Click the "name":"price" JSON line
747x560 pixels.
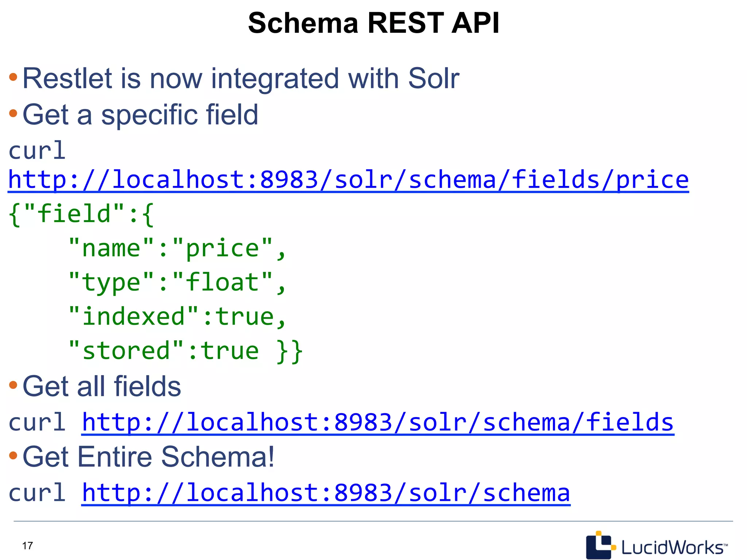pos(177,248)
